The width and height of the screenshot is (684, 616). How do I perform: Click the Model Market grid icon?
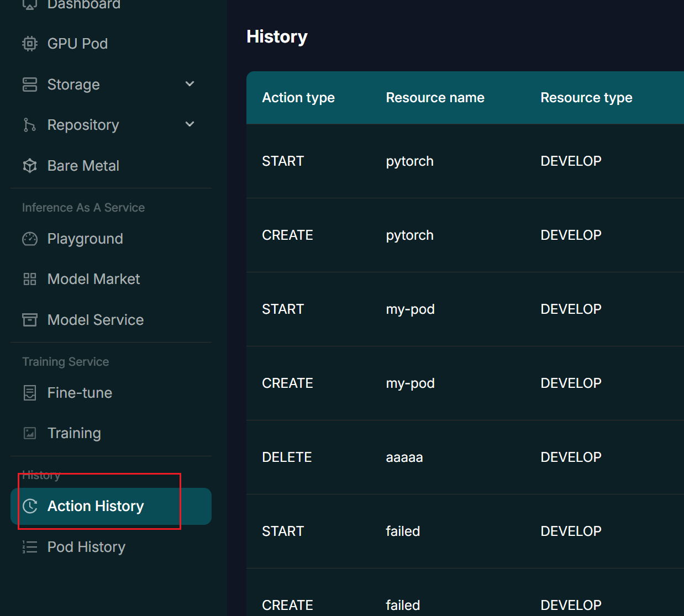[29, 279]
